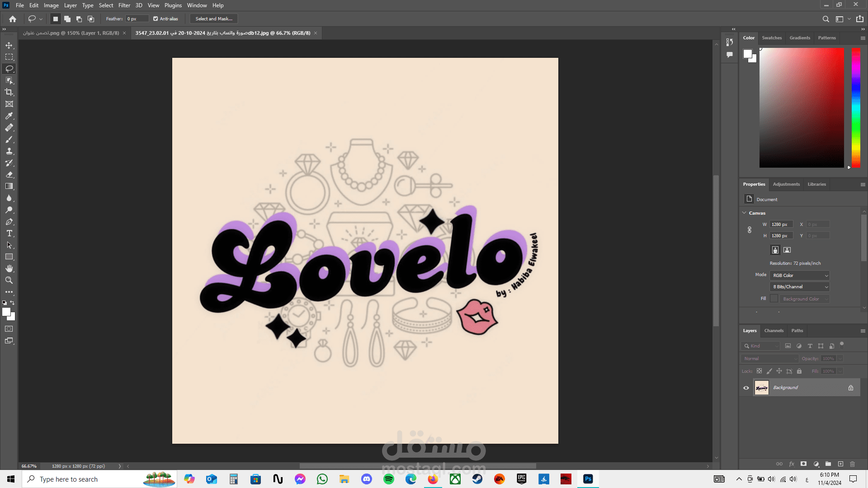Viewport: 868px width, 488px height.
Task: Open the Layers panel options menu
Action: pyautogui.click(x=863, y=331)
